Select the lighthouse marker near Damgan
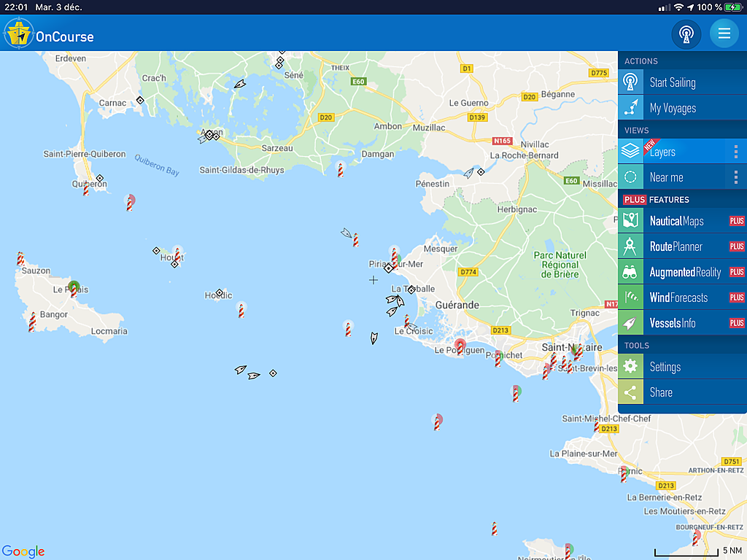Screen dimensions: 747x560 tap(340, 169)
